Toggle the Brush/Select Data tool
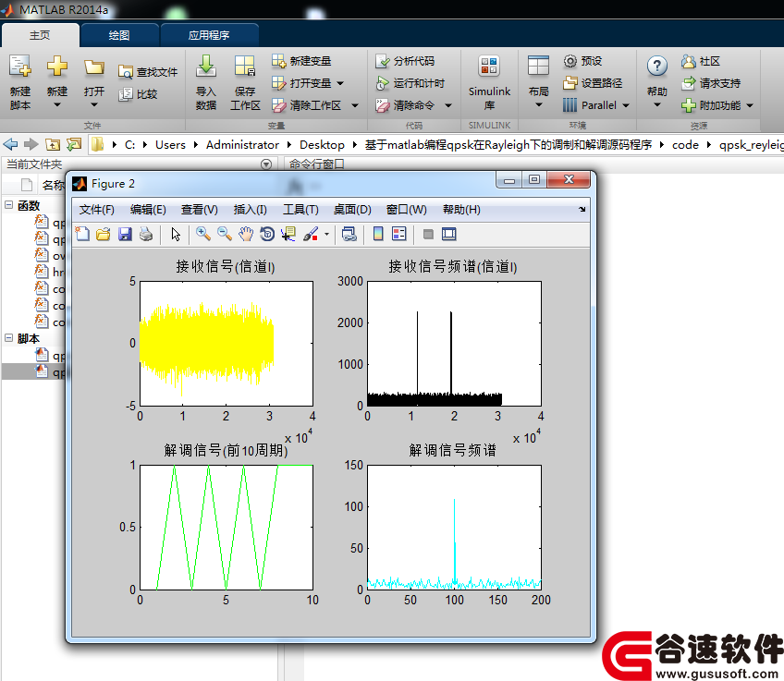Viewport: 784px width, 681px height. tap(311, 234)
